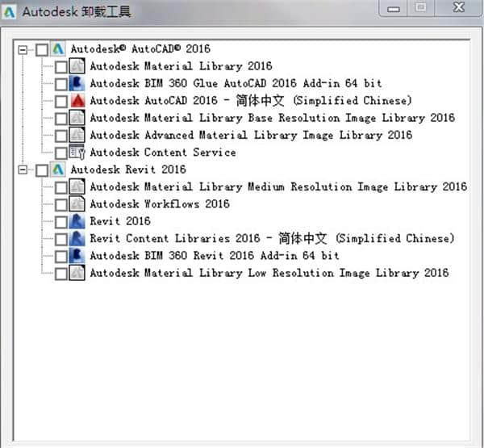484x448 pixels.
Task: Click the red AutoCAD Simplified Chinese icon
Action: 77,101
